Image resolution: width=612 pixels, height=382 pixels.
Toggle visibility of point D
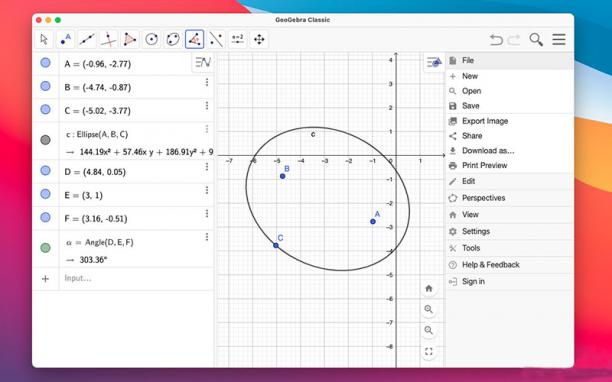point(45,171)
